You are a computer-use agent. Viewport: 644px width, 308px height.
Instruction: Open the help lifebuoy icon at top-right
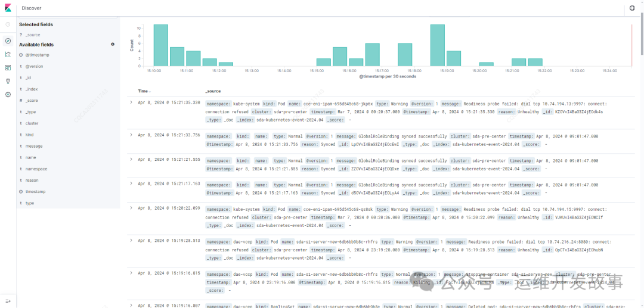(x=633, y=8)
